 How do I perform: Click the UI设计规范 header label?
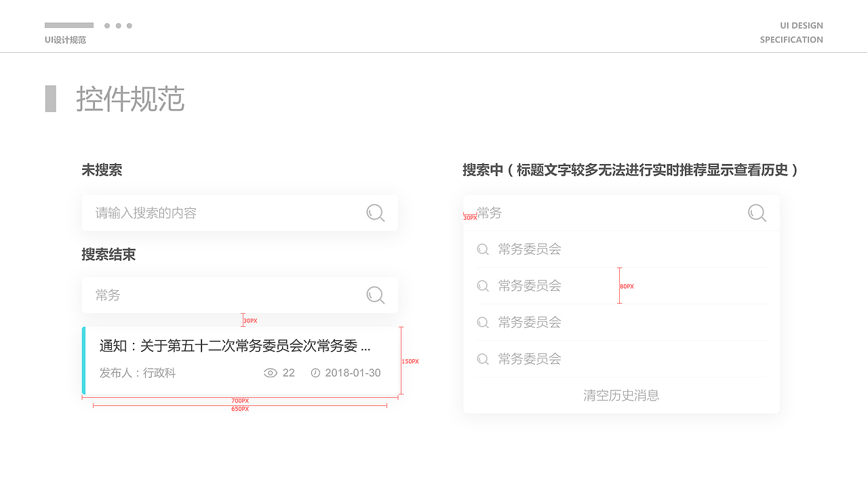coord(65,40)
